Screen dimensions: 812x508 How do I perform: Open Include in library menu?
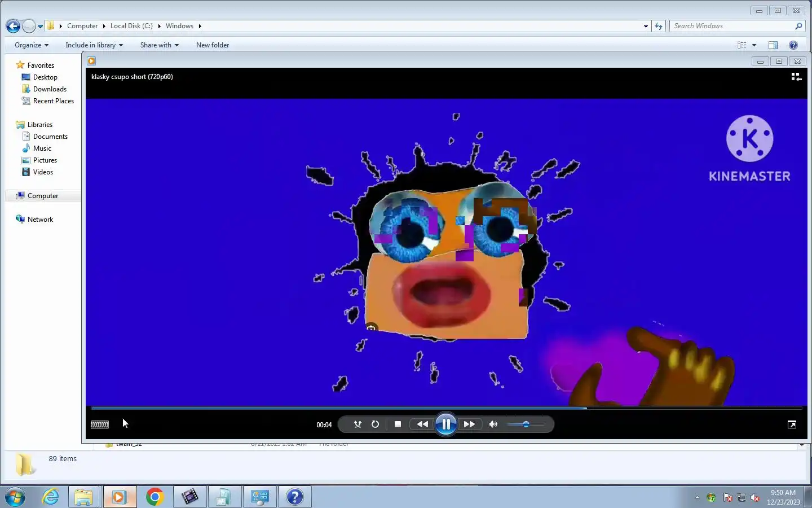94,45
